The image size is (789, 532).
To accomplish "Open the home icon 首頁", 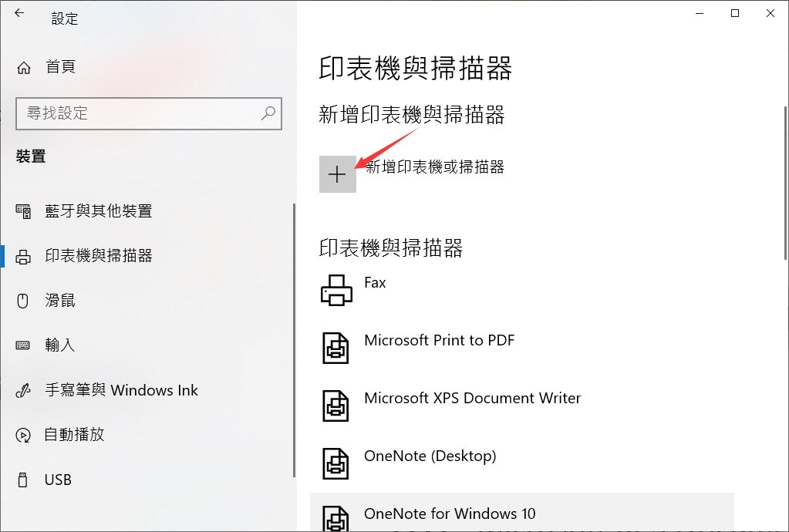I will (24, 67).
